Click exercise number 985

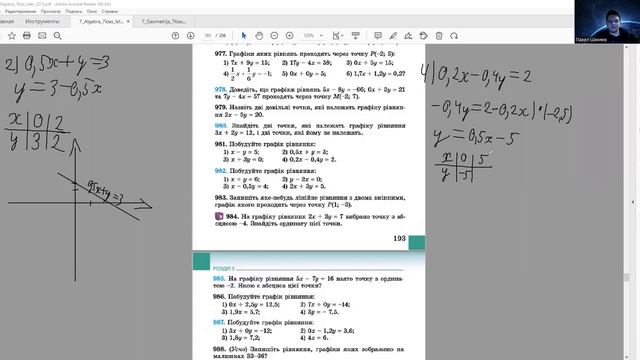tap(219, 279)
